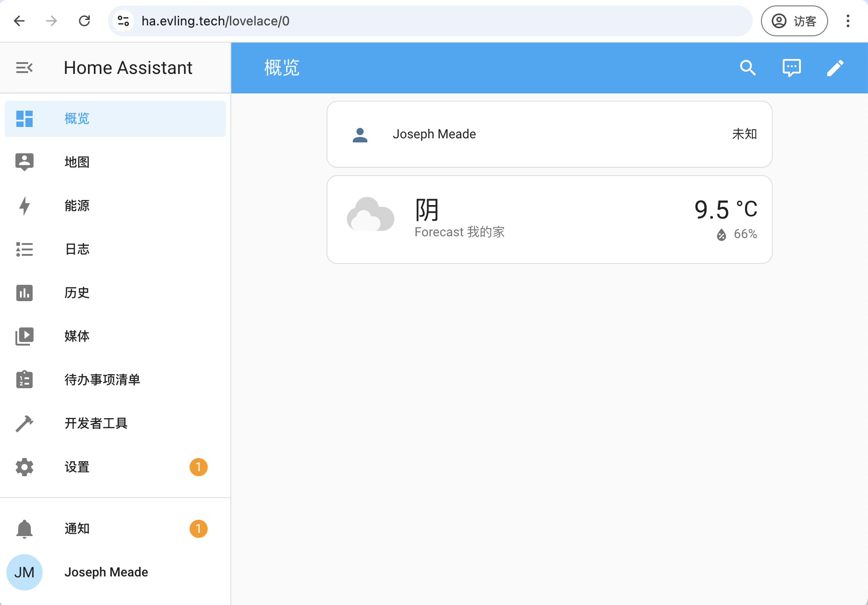Click the person icon on Joseph Meade card

click(x=360, y=135)
